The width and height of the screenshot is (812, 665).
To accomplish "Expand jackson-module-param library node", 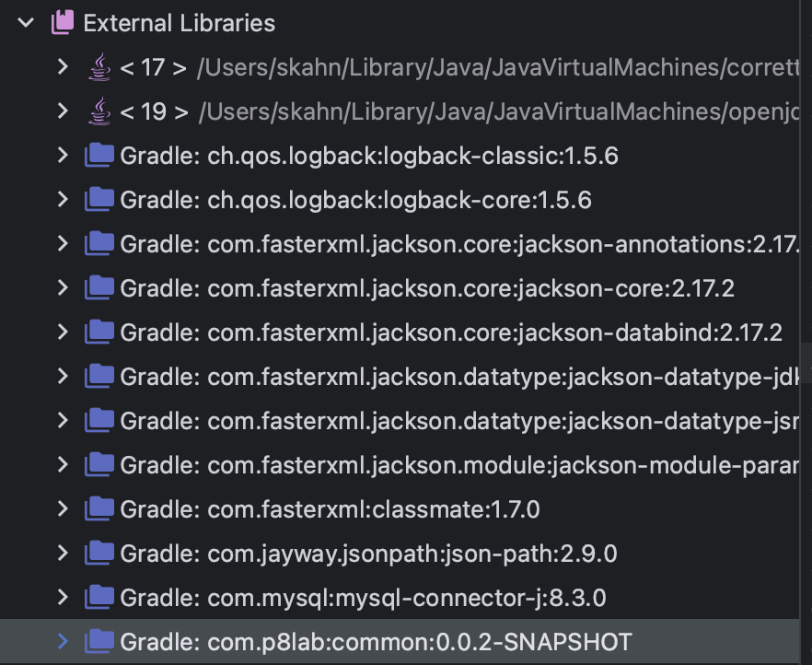I will click(63, 464).
